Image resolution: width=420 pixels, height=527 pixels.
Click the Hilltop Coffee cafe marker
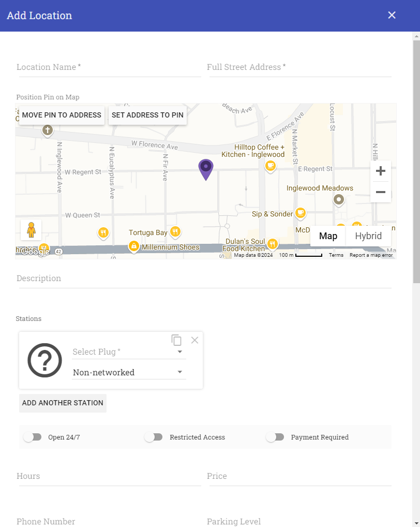[x=270, y=166]
